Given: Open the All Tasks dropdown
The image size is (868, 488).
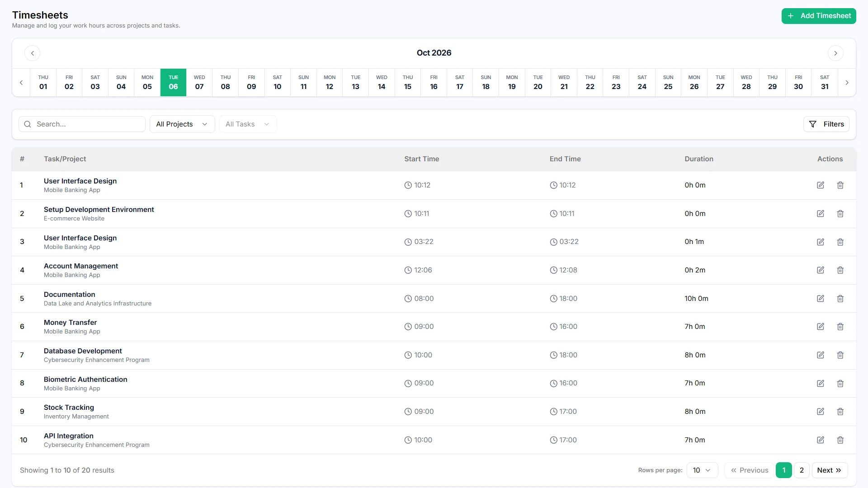Looking at the screenshot, I should [x=248, y=124].
